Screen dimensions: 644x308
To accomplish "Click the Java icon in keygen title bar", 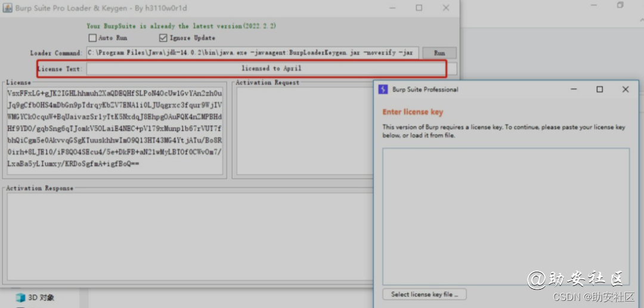I will tap(7, 8).
